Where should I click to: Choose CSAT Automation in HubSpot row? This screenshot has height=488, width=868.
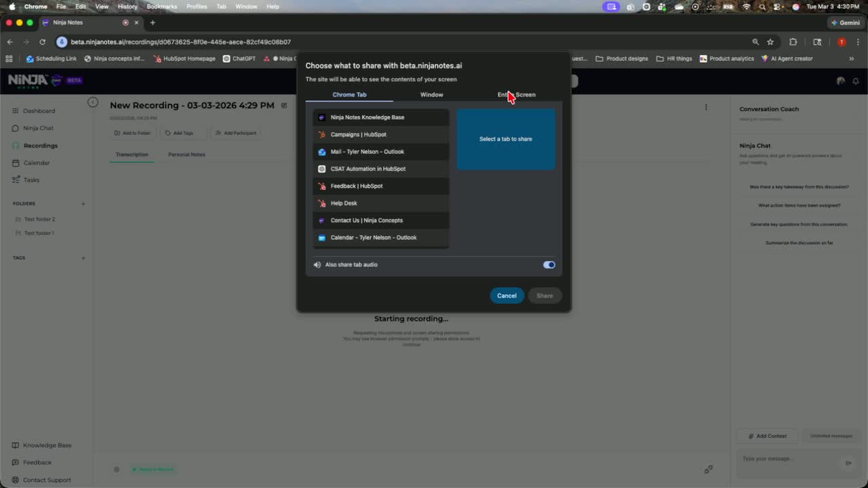(x=380, y=169)
